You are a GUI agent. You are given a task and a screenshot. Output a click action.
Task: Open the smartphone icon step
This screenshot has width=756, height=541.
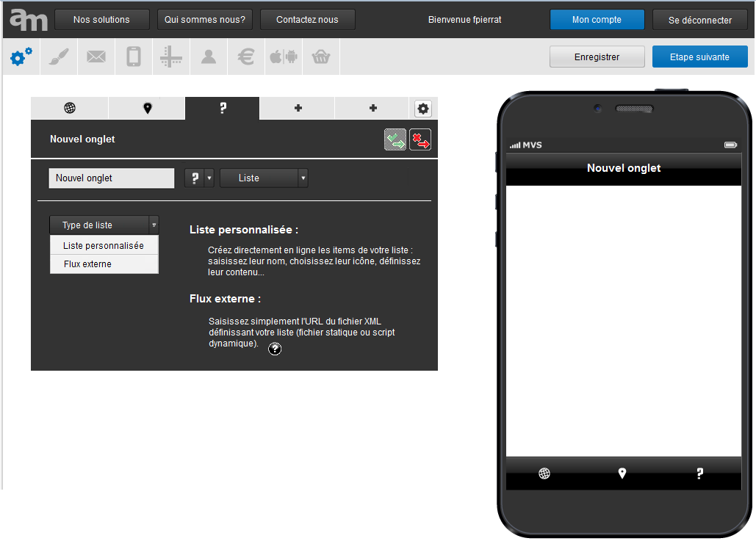pyautogui.click(x=134, y=57)
